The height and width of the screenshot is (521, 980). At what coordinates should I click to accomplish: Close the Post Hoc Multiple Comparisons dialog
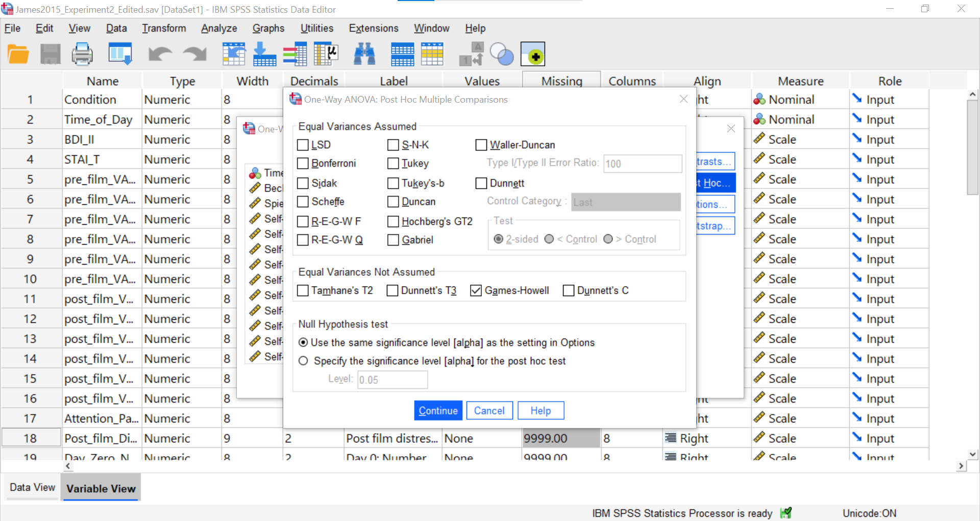683,99
